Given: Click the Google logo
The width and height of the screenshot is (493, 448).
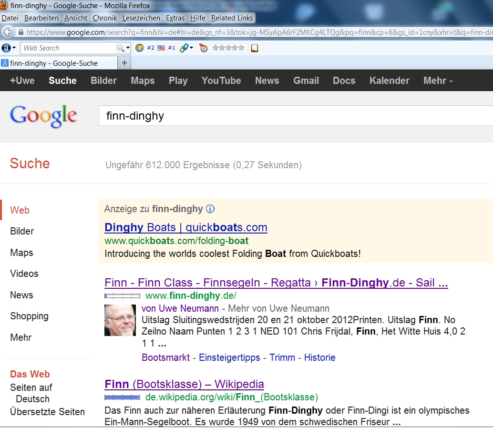Looking at the screenshot, I should coord(43,116).
